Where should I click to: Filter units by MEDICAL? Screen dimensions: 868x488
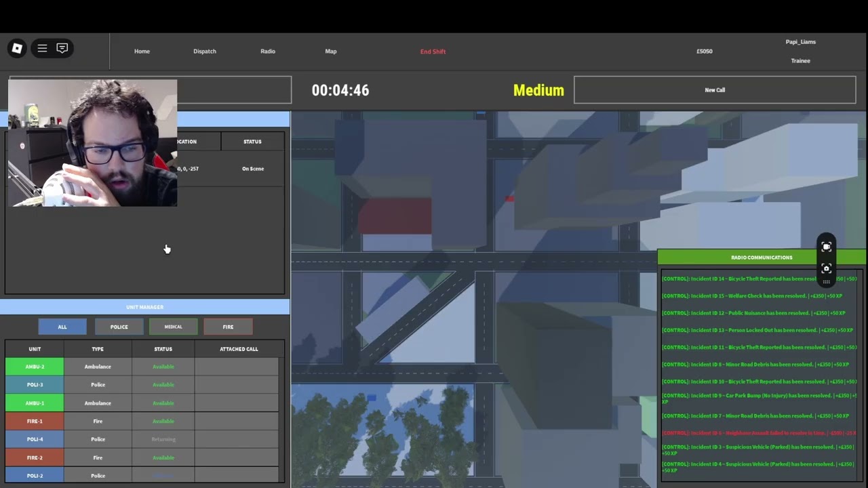coord(173,327)
